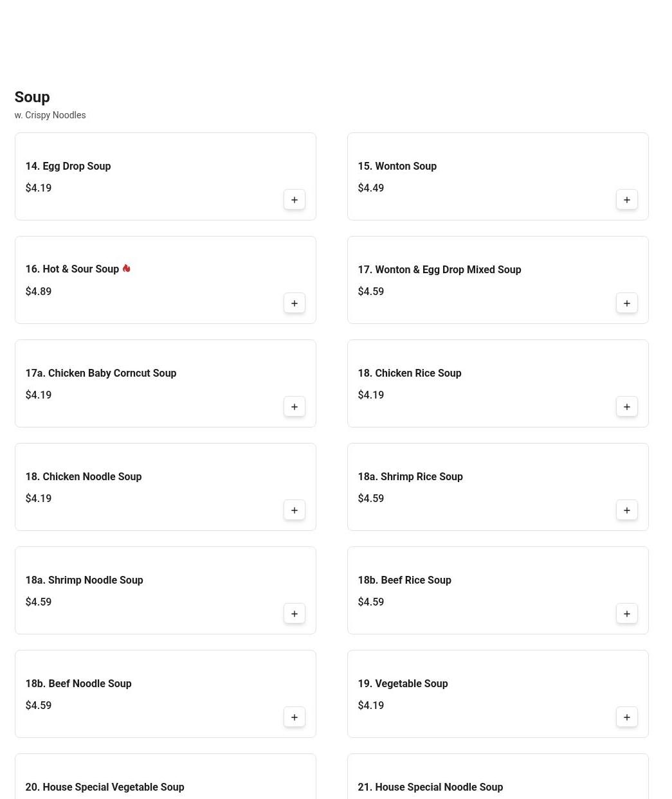Click the spicy flame icon on Hot & Sour
Screen dimensions: 672x799
pyautogui.click(x=127, y=269)
